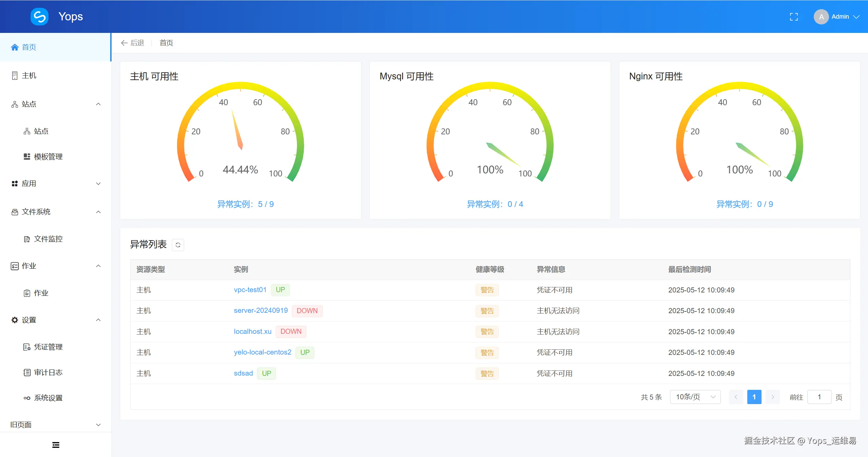868x457 pixels.
Task: Open 文件监控 in the sidebar
Action: (x=48, y=239)
